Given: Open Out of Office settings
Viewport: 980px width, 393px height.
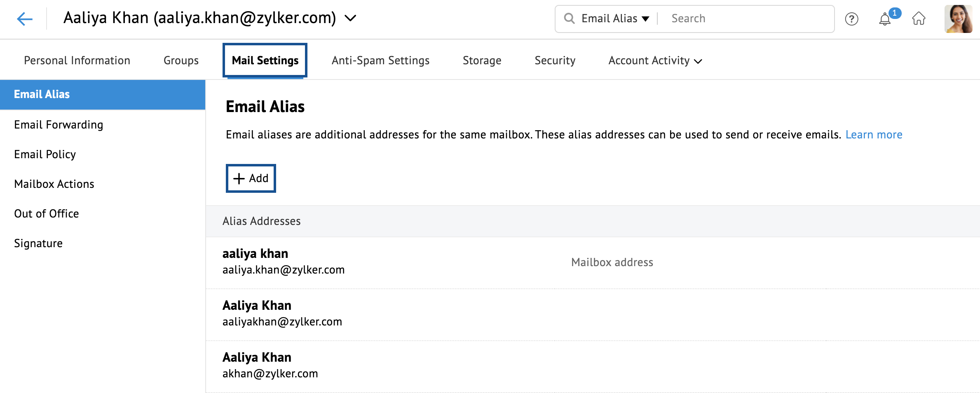Looking at the screenshot, I should point(47,214).
